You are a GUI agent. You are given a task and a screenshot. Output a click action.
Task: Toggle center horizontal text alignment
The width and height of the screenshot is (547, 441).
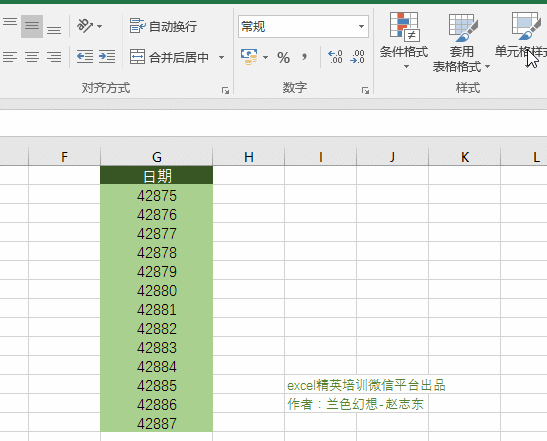(x=32, y=57)
